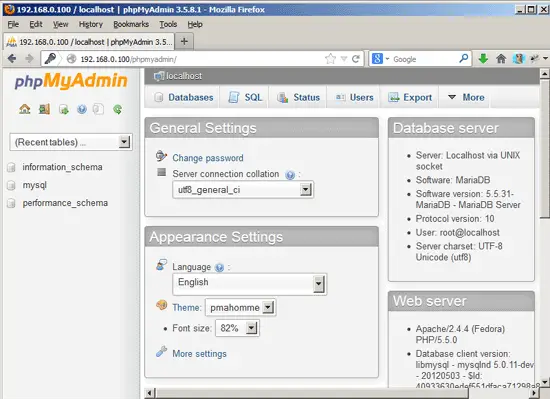Click the mysql database icon
Viewport: 550px width, 399px height.
point(11,185)
